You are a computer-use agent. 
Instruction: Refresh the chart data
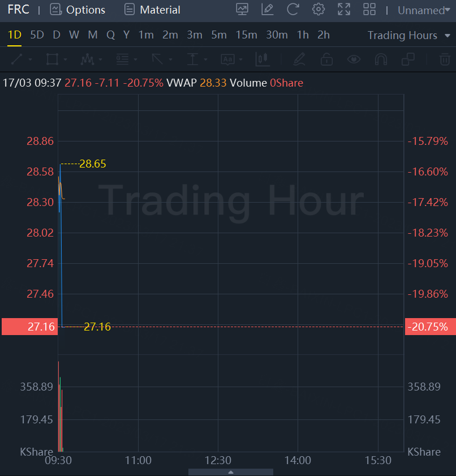(293, 10)
